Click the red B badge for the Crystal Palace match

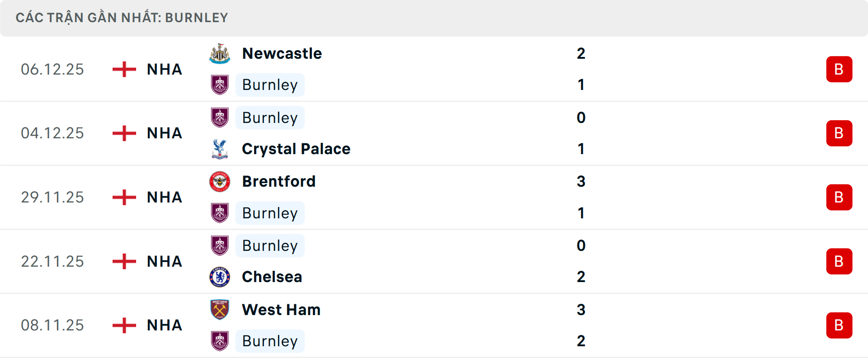tap(840, 133)
